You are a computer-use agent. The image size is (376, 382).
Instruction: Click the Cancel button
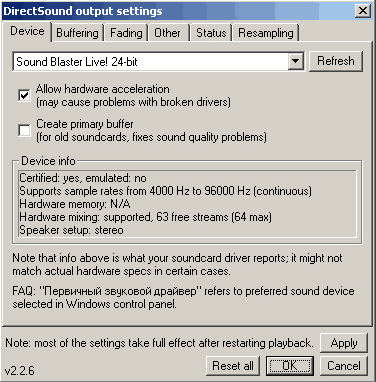point(344,366)
